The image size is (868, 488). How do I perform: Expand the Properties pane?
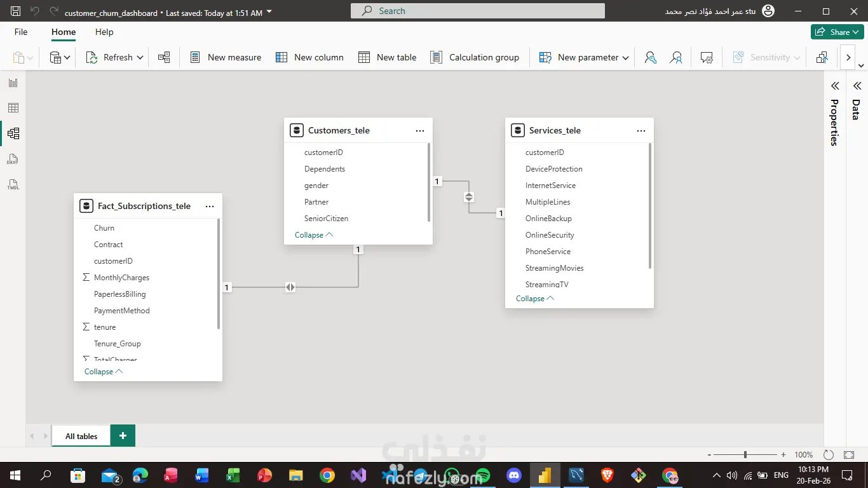tap(835, 86)
